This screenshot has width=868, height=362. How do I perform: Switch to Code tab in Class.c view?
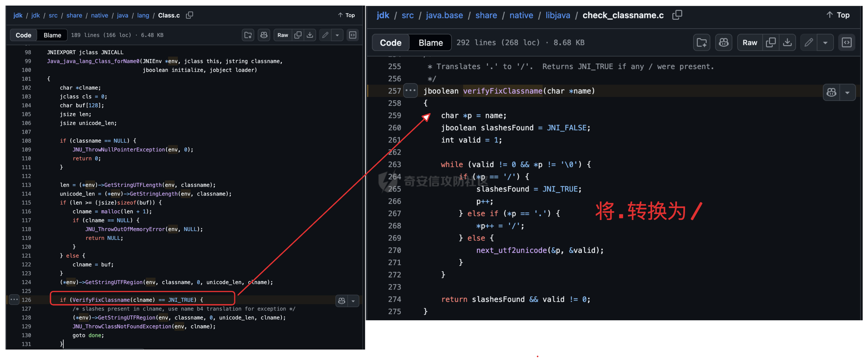[23, 35]
